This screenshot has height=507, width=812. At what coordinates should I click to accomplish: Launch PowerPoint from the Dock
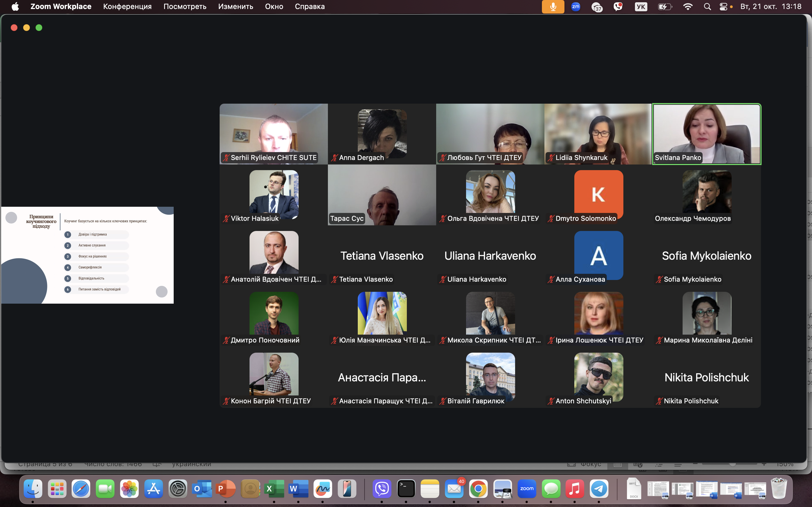pyautogui.click(x=226, y=489)
